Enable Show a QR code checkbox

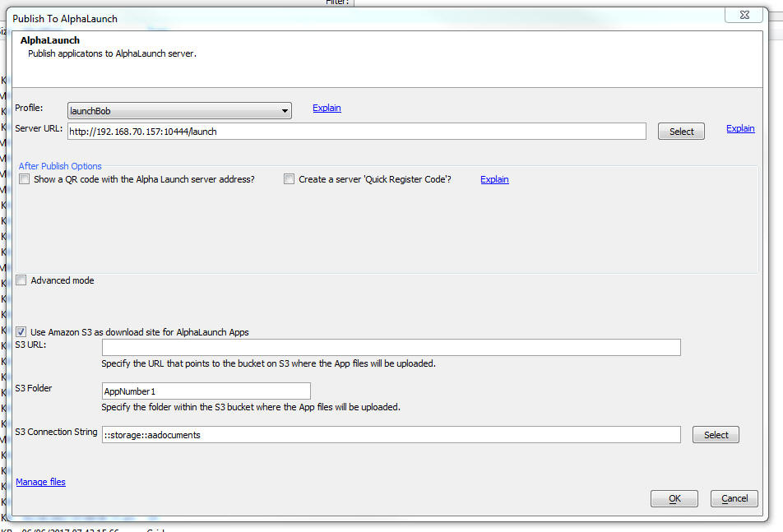(x=25, y=179)
